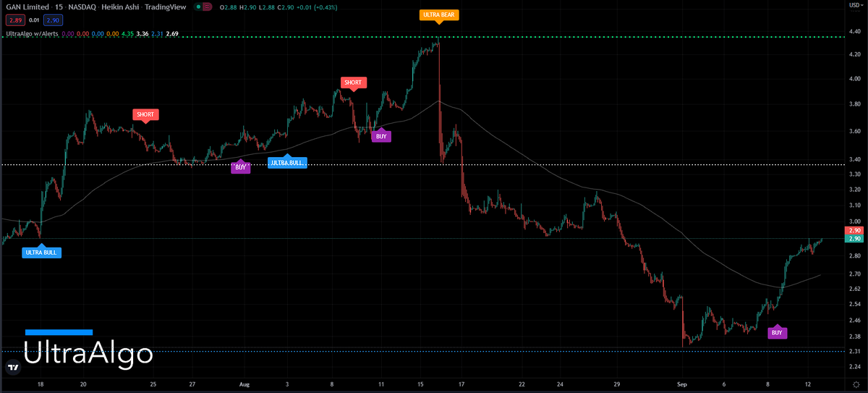Click the white 3.36 indicator value
The width and height of the screenshot is (868, 393).
point(142,33)
